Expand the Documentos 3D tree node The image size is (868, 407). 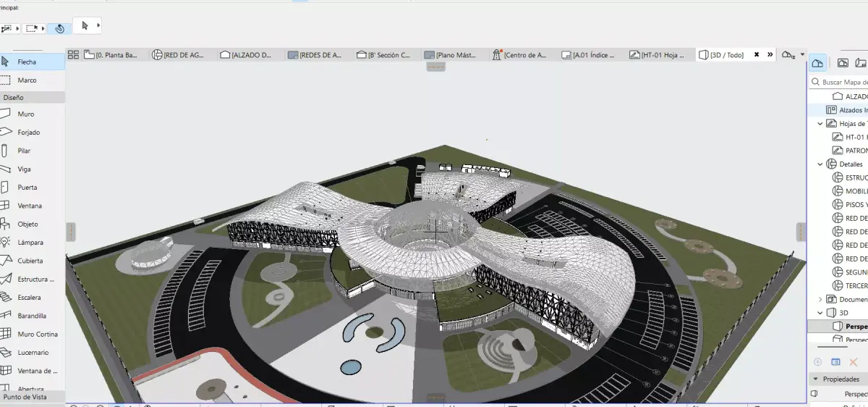point(820,299)
